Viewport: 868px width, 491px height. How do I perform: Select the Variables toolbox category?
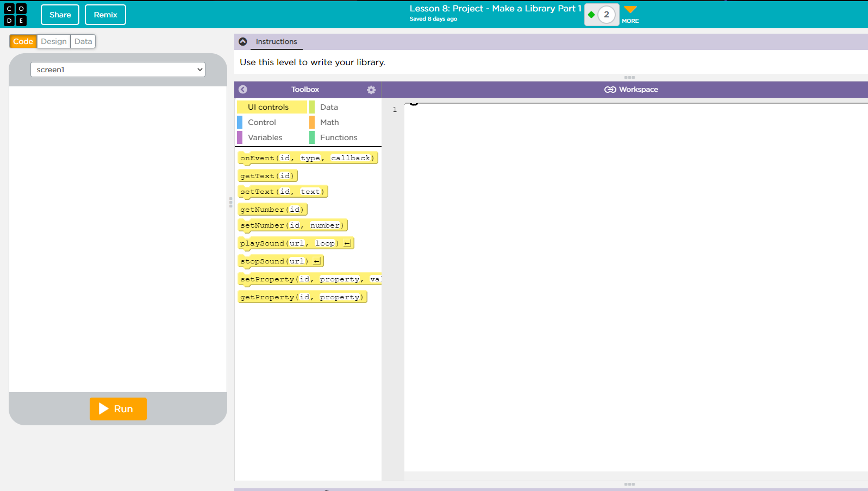272,137
